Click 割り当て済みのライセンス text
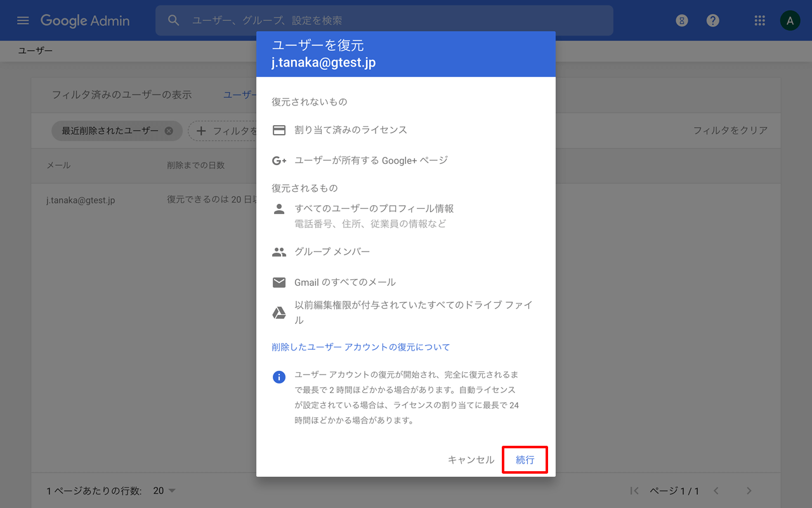This screenshot has height=508, width=812. (x=351, y=130)
